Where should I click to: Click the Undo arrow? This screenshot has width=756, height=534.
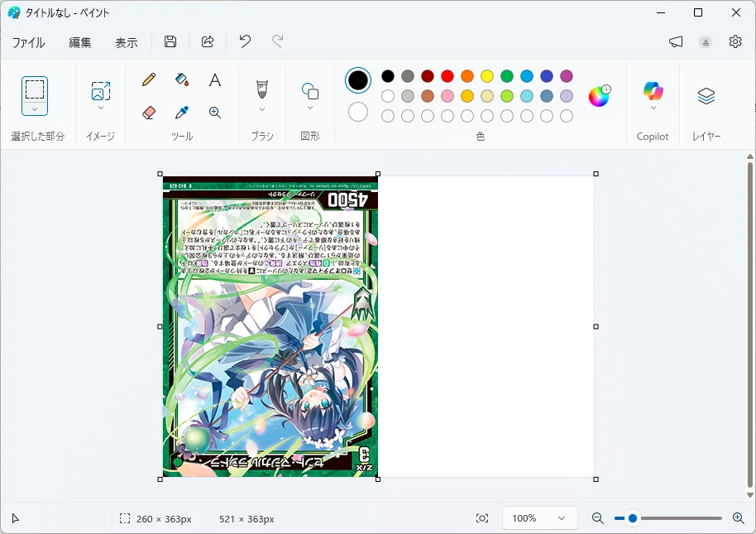pyautogui.click(x=245, y=41)
